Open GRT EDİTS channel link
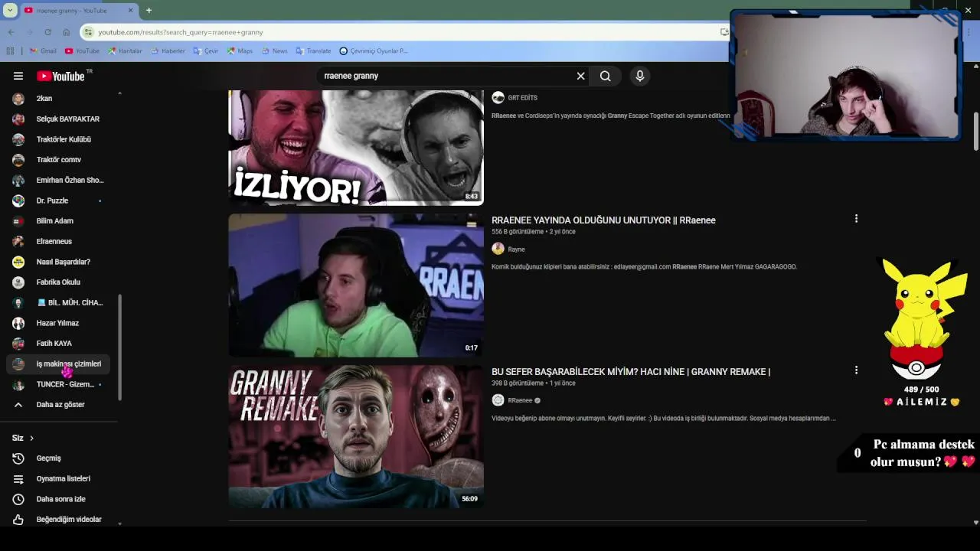The width and height of the screenshot is (980, 551). [523, 98]
